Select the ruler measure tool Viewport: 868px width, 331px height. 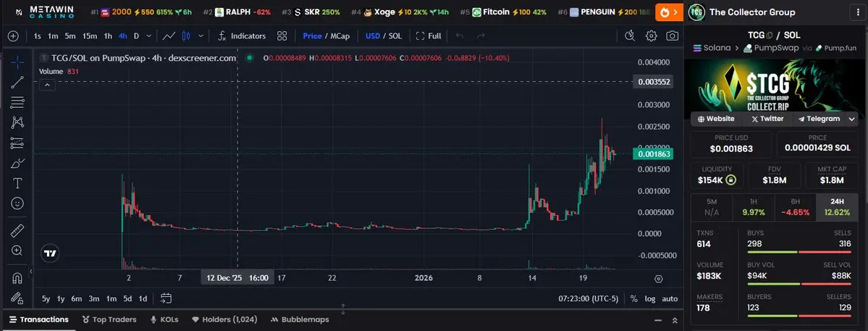click(x=17, y=230)
